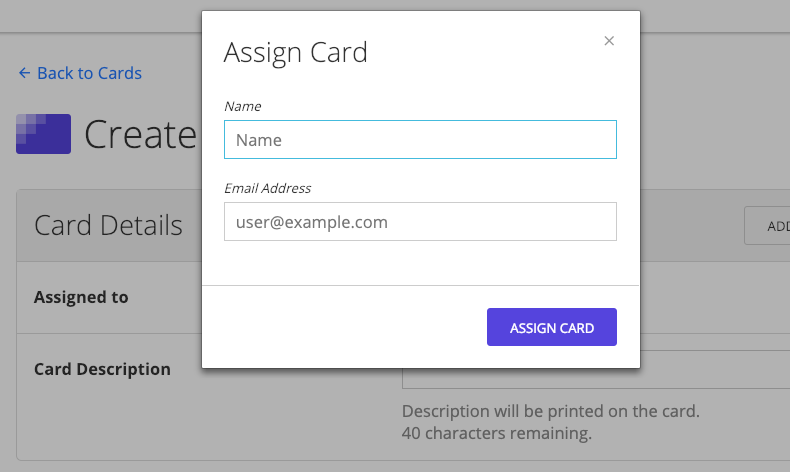790x472 pixels.
Task: Click the Create page heading text
Action: (x=140, y=134)
